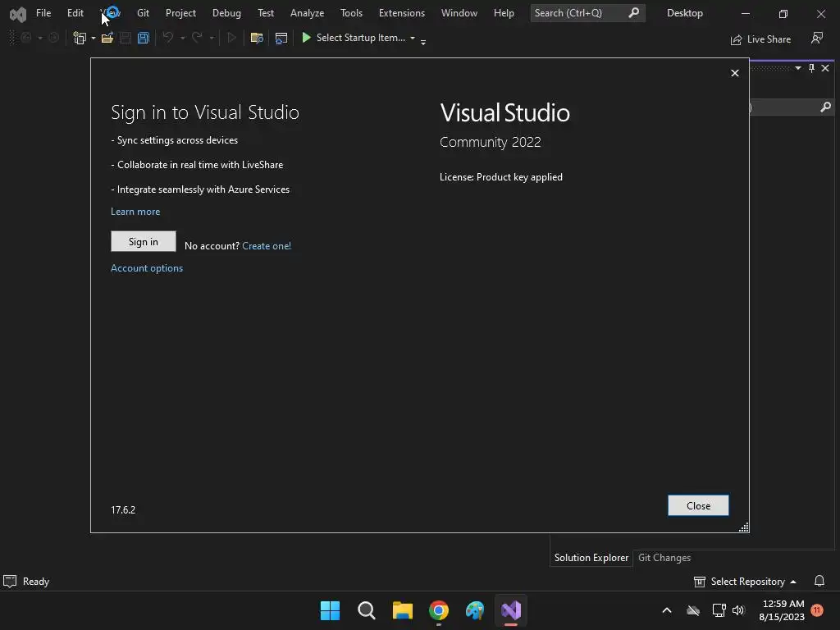Click the Search magnifier icon in title bar
Viewport: 840px width, 630px height.
coord(634,12)
